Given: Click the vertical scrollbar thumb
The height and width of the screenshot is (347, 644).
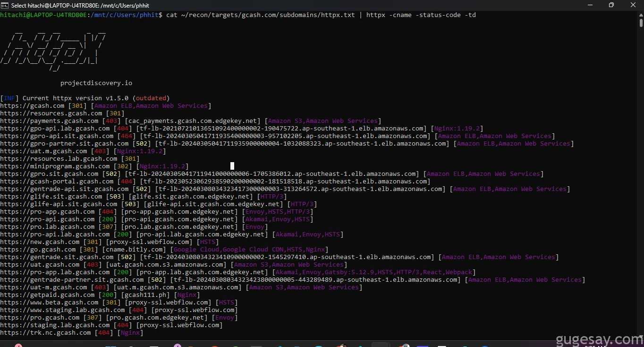Looking at the screenshot, I should point(641,23).
